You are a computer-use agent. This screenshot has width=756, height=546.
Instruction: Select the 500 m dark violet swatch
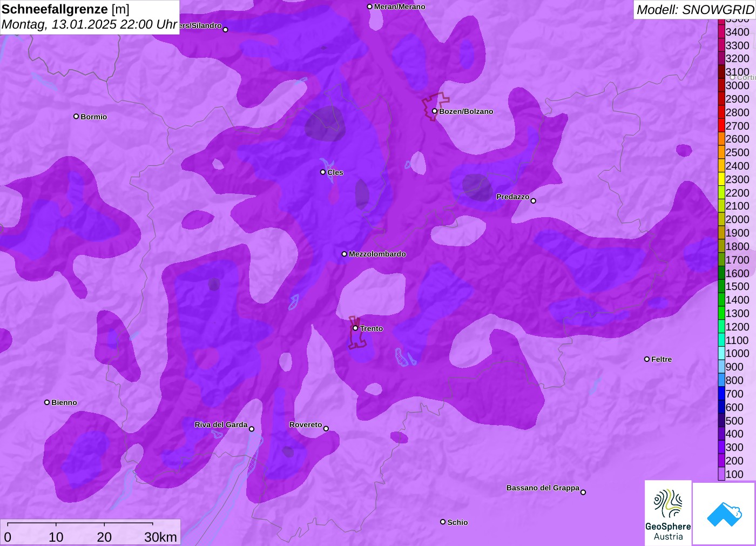coord(721,421)
